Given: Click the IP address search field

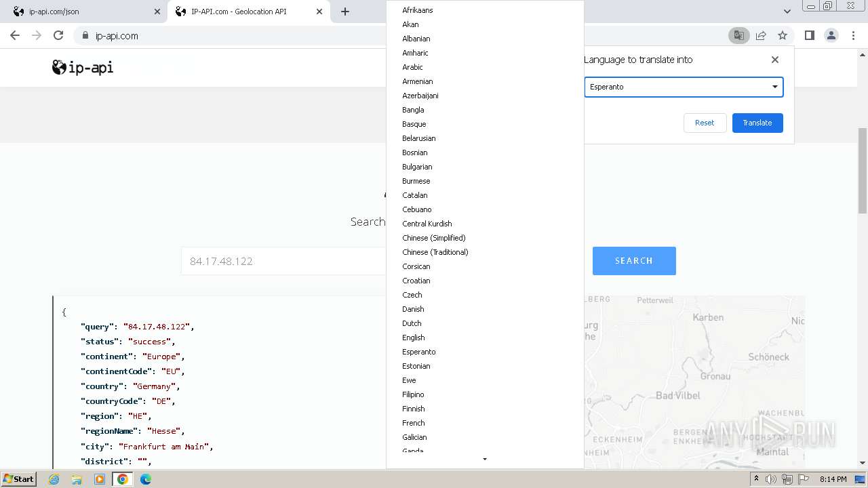Looking at the screenshot, I should 284,261.
